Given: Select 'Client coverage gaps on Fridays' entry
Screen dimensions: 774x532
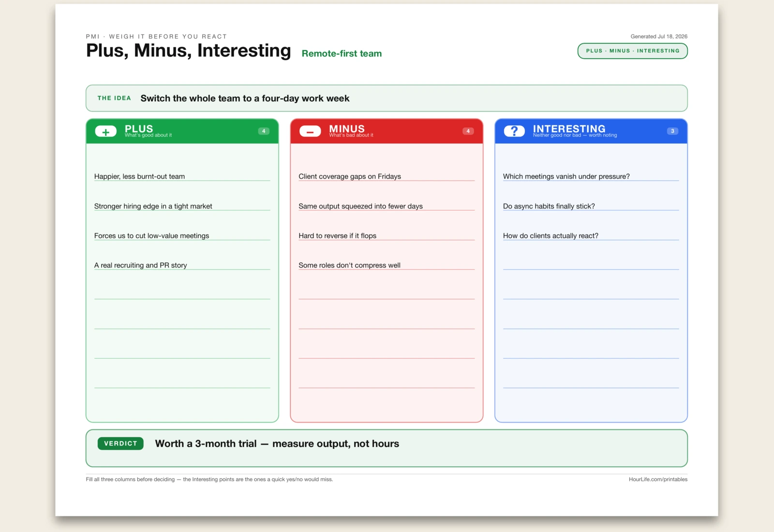Looking at the screenshot, I should tap(350, 177).
